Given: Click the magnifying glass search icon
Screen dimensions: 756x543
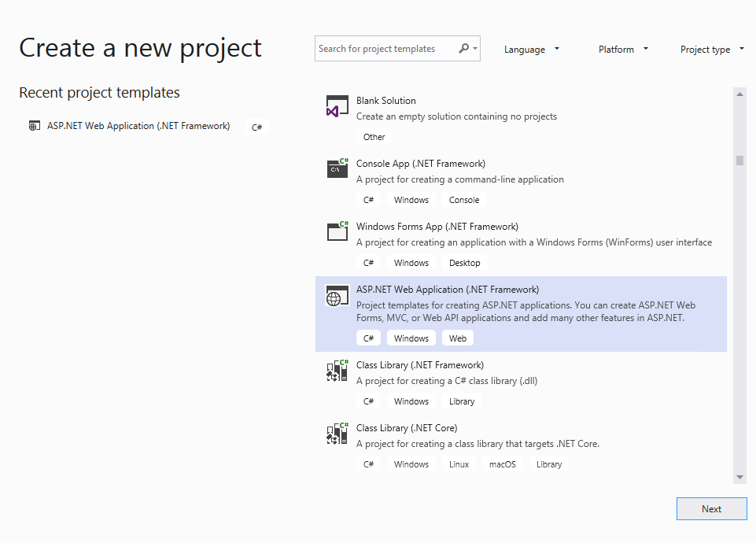Looking at the screenshot, I should coord(464,48).
